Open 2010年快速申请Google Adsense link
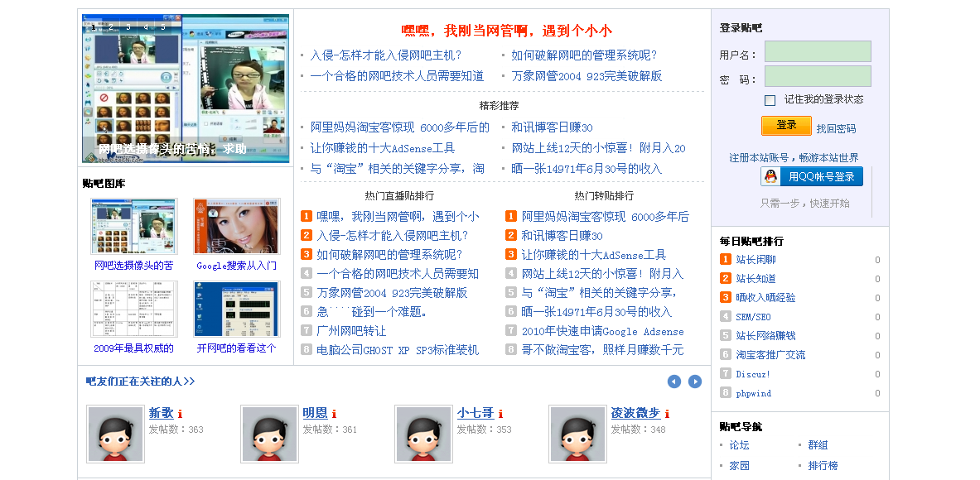Viewport: 980px width, 480px height. pos(602,331)
